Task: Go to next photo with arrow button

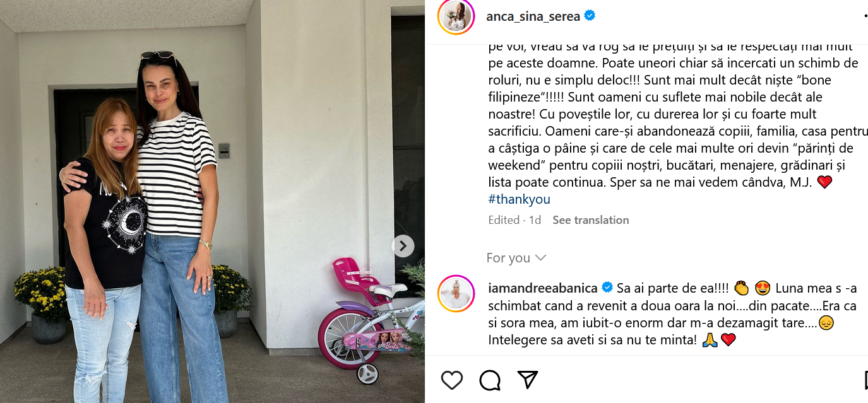Action: click(x=403, y=246)
